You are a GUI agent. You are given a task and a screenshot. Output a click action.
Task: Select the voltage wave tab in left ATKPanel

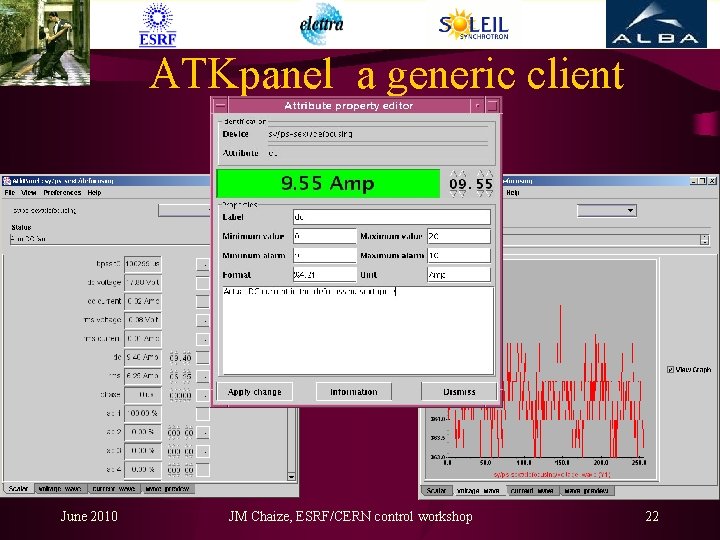click(61, 489)
